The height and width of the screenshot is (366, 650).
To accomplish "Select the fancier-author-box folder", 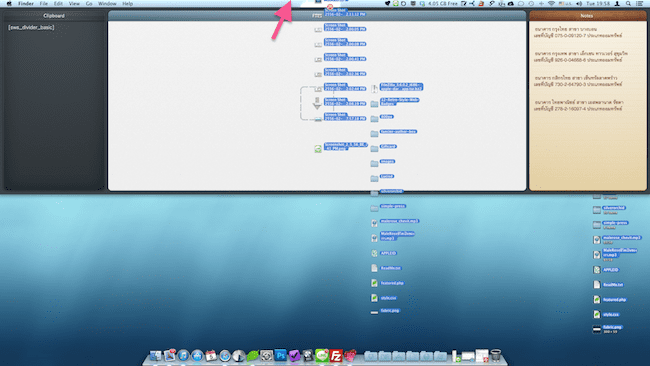I will [393, 133].
